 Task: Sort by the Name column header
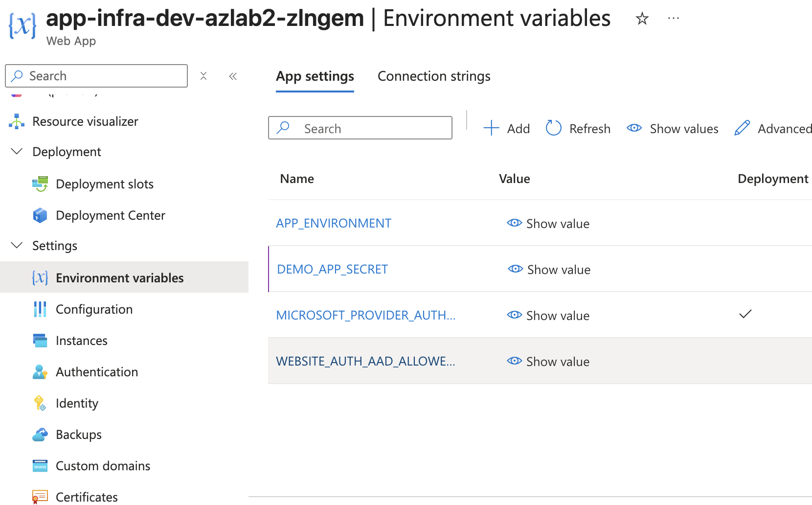coord(297,179)
